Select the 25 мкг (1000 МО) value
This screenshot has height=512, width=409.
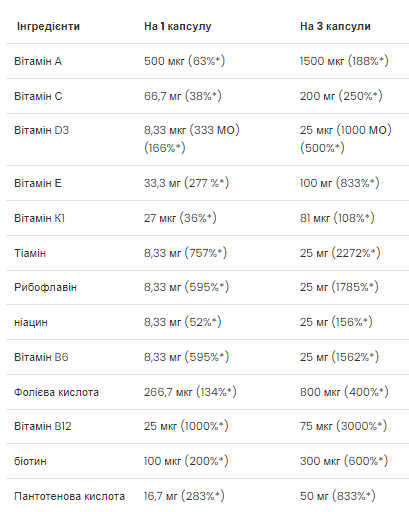click(x=345, y=130)
